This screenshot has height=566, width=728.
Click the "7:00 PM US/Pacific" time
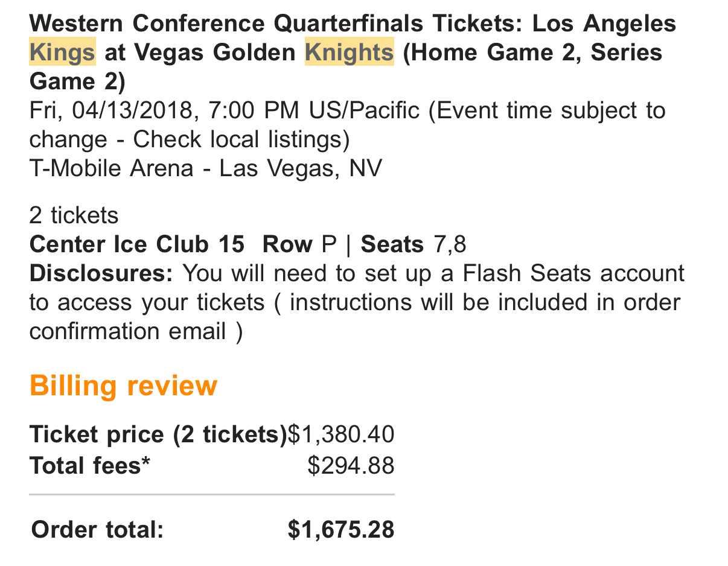[313, 111]
